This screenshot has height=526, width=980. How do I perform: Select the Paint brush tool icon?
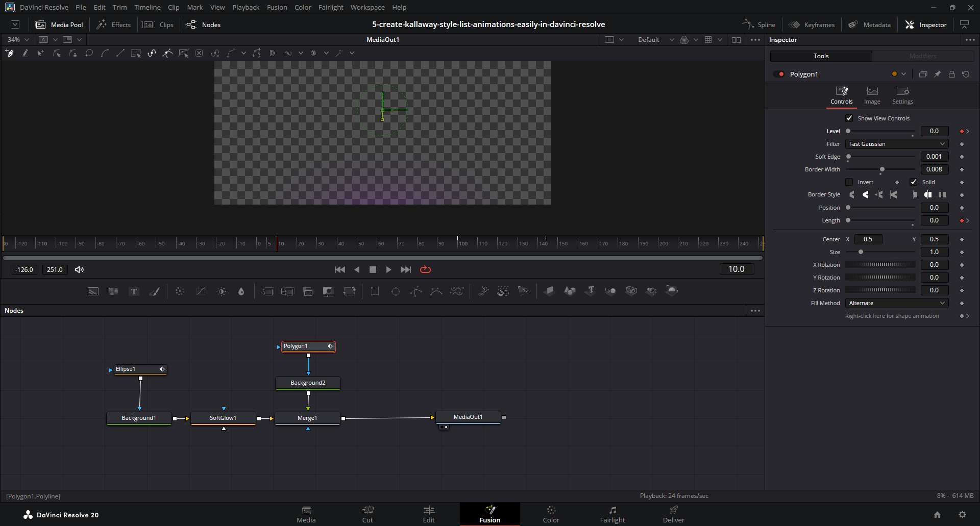click(x=154, y=291)
